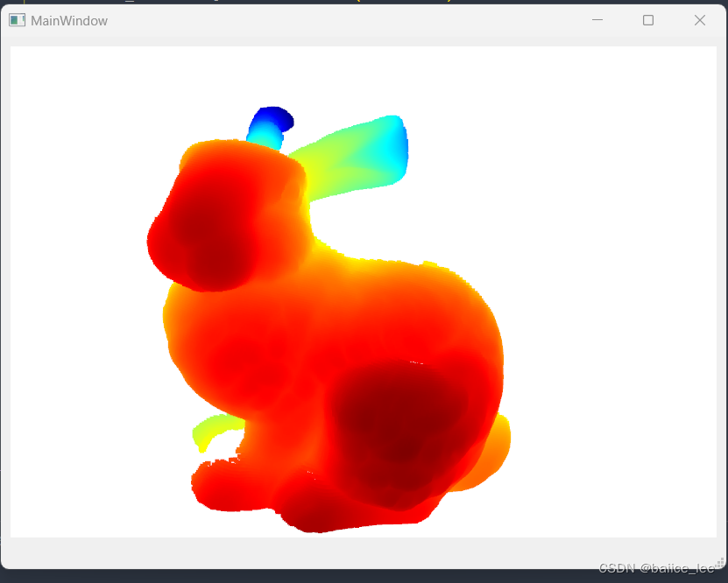Image resolution: width=728 pixels, height=583 pixels.
Task: Select the cyan-green raised ear of the bunny
Action: pos(361,151)
